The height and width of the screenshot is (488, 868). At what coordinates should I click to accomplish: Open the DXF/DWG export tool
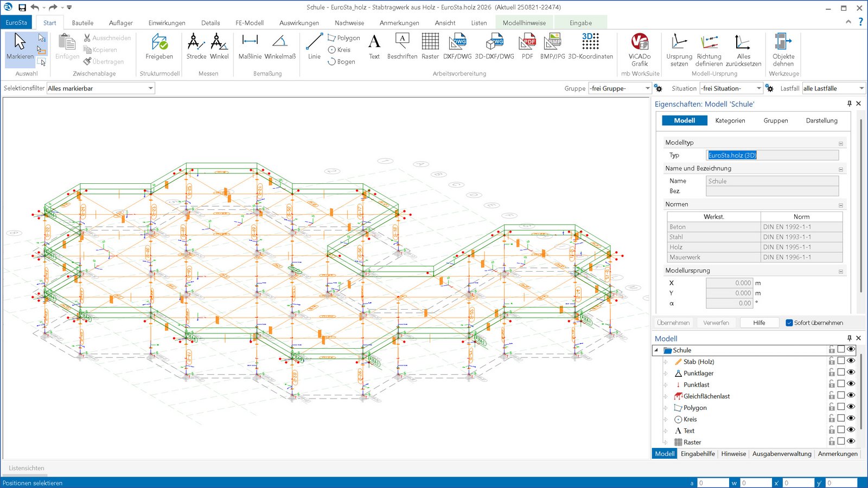(457, 47)
